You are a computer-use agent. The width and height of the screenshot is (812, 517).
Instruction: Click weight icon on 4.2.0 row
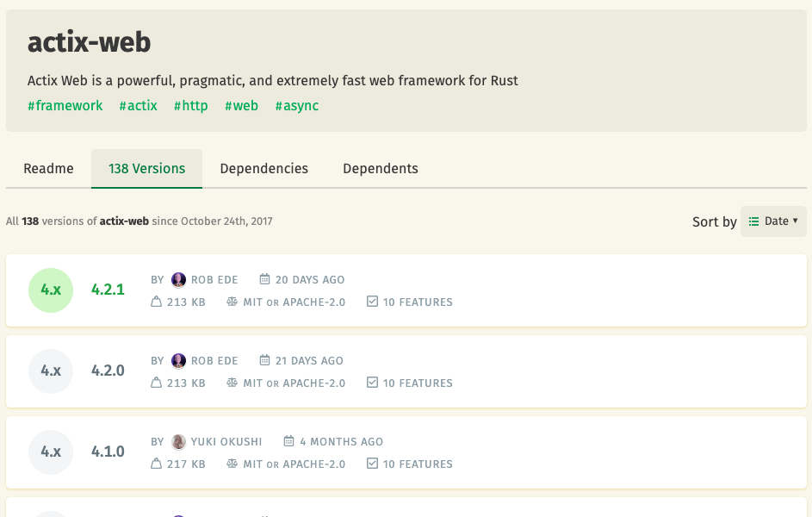[157, 383]
